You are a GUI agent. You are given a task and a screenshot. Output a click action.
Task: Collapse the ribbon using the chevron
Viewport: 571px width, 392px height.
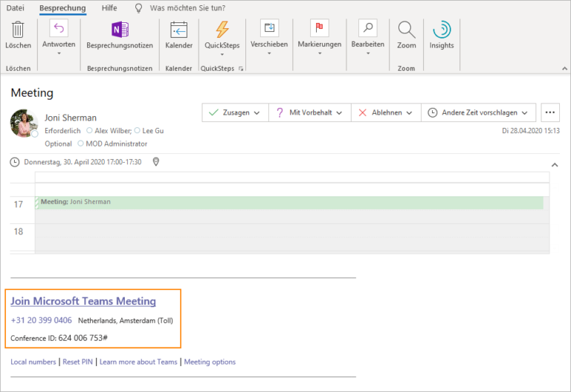click(x=564, y=68)
